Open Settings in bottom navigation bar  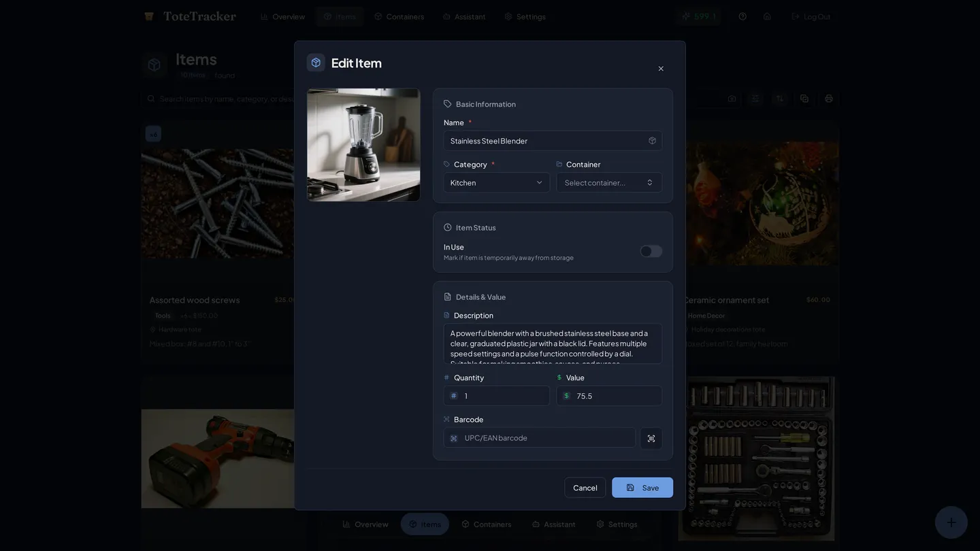click(617, 524)
